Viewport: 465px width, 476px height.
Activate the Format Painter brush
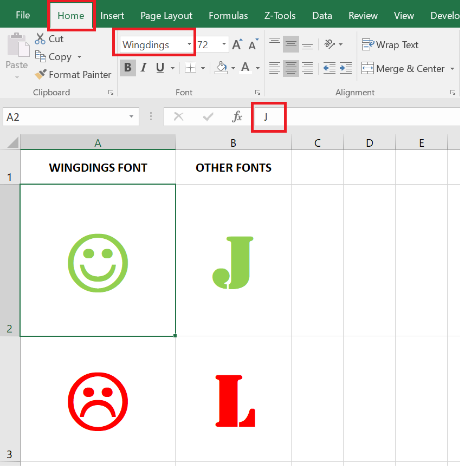(41, 74)
